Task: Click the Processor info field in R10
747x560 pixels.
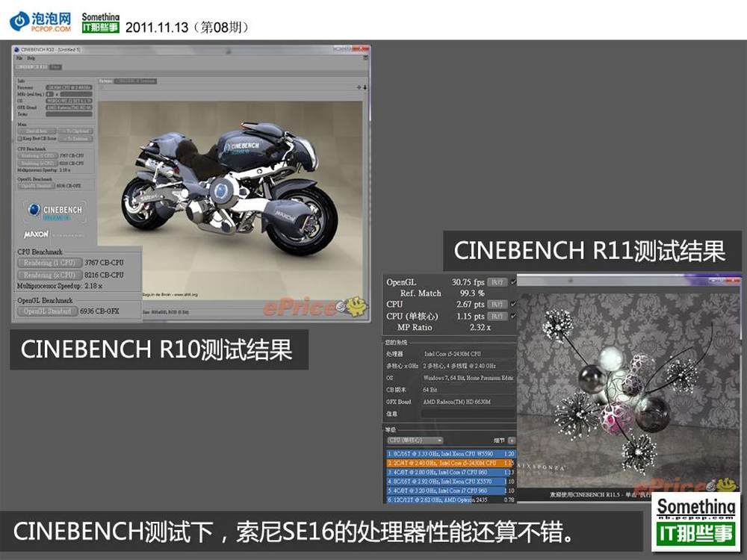Action: point(69,87)
